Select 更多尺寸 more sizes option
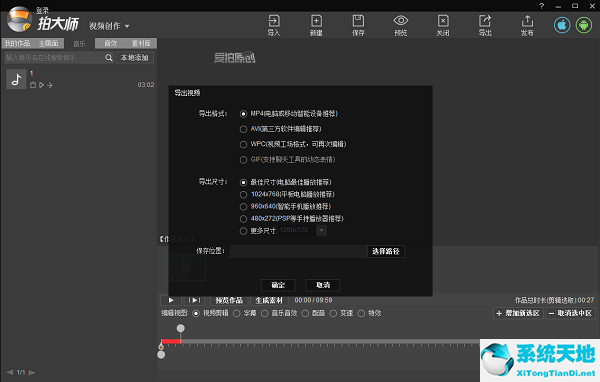600x382 pixels. 243,231
